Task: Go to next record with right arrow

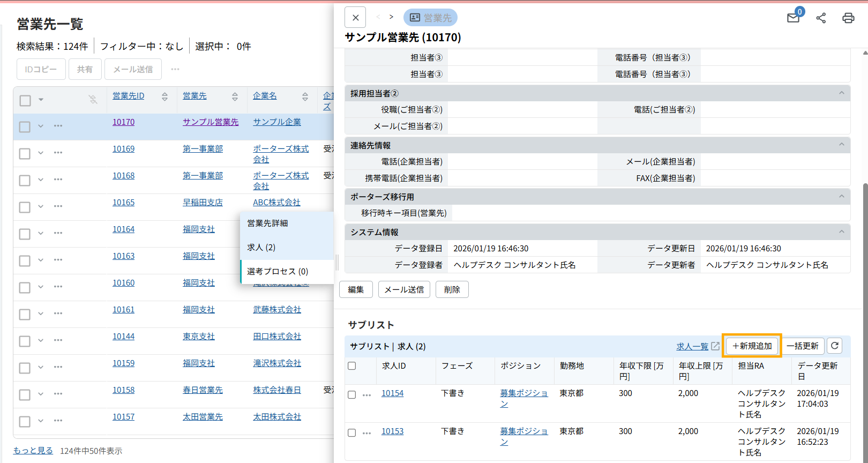Action: click(x=391, y=17)
